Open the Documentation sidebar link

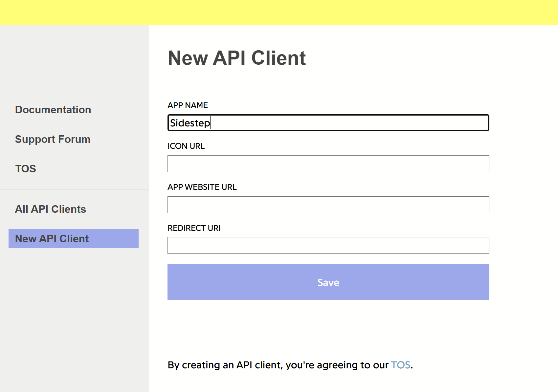[53, 110]
